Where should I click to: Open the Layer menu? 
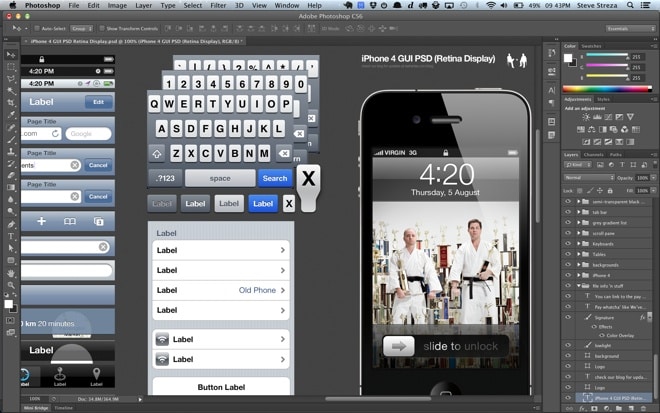click(x=144, y=5)
